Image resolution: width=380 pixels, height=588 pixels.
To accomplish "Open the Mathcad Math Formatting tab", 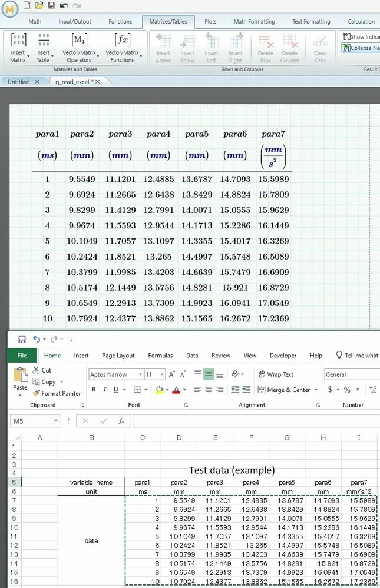I will coord(254,21).
